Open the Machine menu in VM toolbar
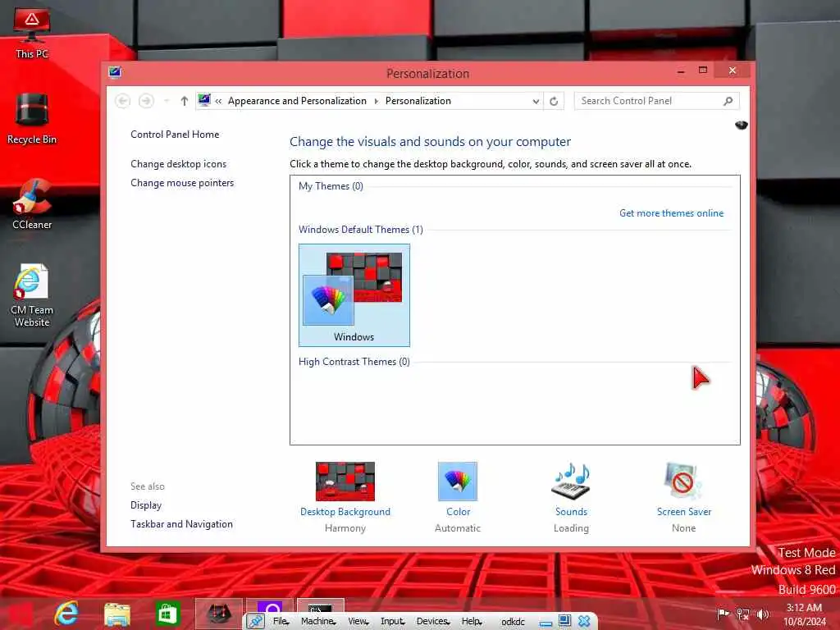This screenshot has height=630, width=840. click(318, 621)
